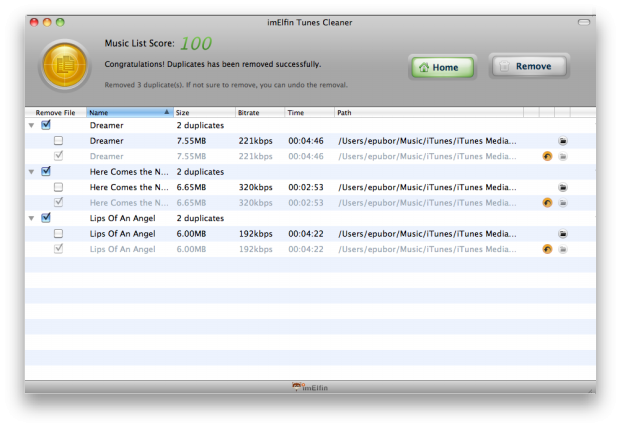
Task: Undo removal of greyed Here Comes the N... duplicate
Action: pos(547,203)
